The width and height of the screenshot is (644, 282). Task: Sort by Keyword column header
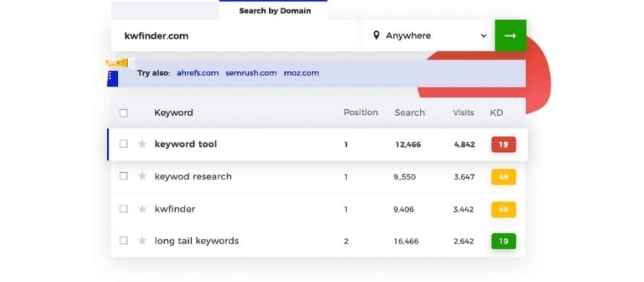[174, 113]
